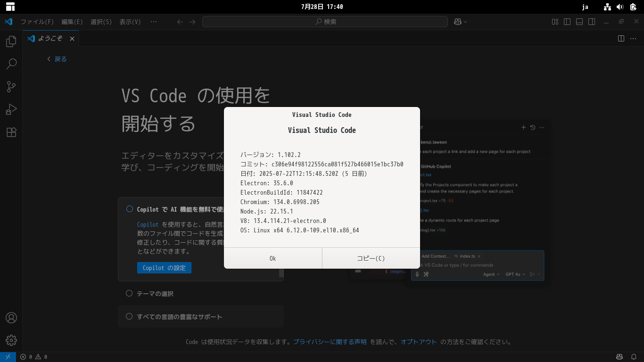Close the ようこそ tab

tap(72, 39)
